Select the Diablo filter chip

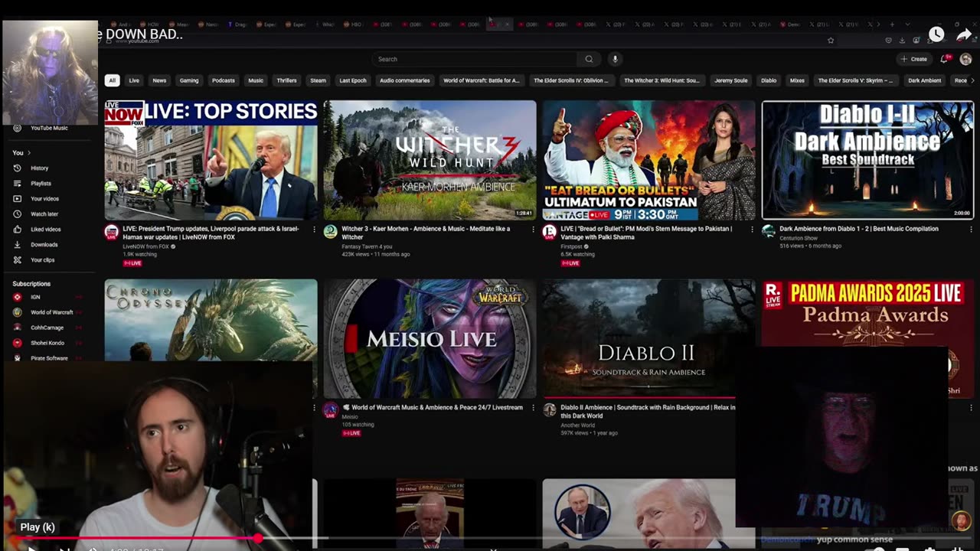[769, 80]
